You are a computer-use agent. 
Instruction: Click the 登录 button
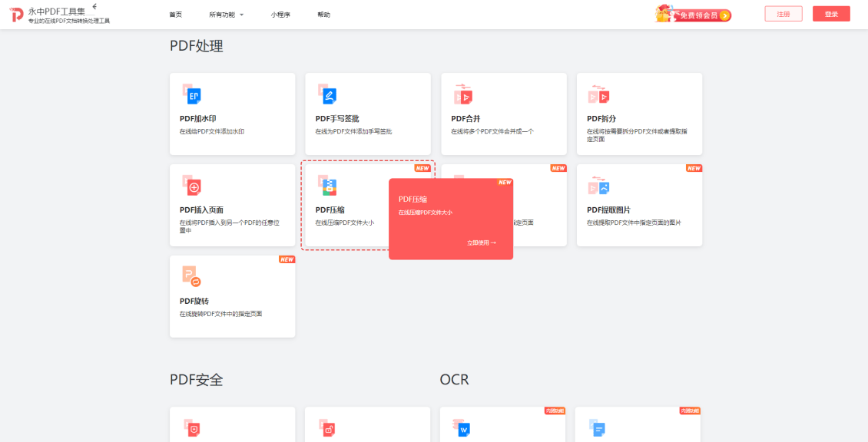831,14
